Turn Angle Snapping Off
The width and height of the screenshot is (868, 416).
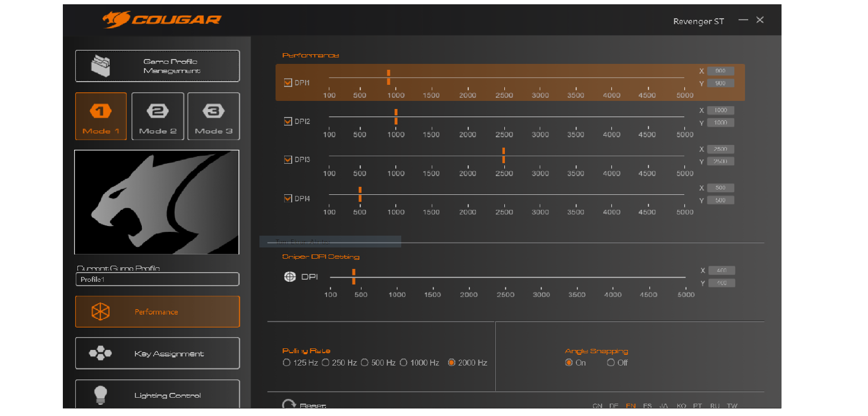tap(611, 363)
